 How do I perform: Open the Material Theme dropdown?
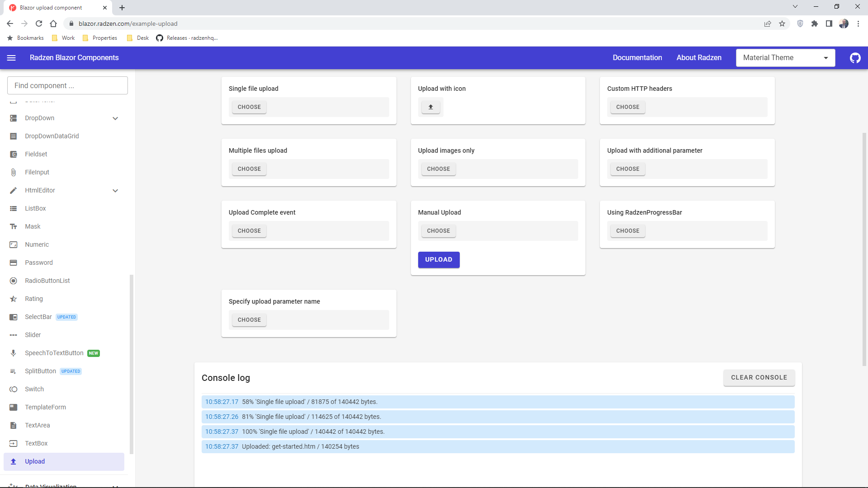tap(785, 58)
